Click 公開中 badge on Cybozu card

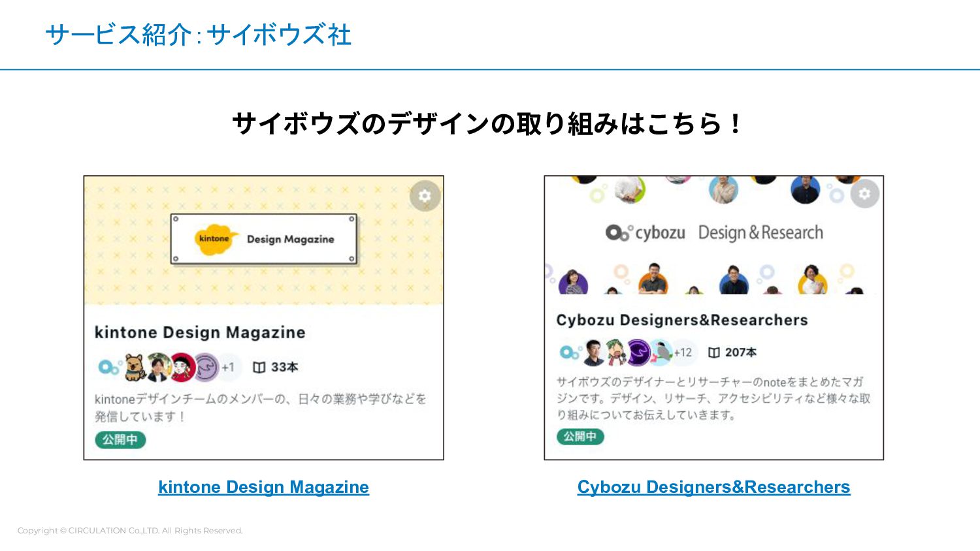580,436
